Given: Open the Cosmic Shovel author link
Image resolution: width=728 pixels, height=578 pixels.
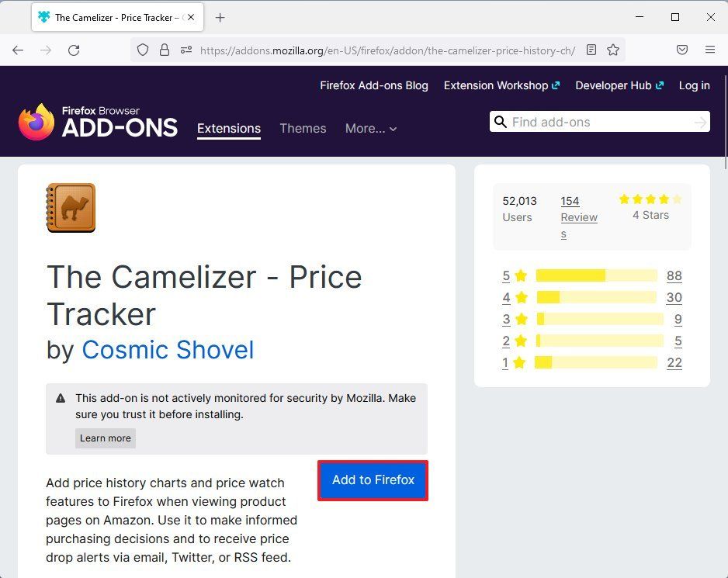Looking at the screenshot, I should tap(168, 350).
